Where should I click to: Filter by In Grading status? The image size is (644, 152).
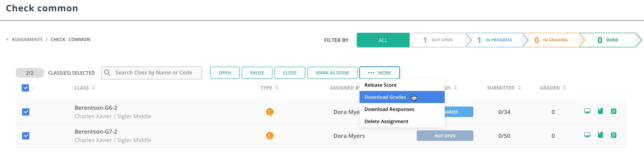[x=551, y=40]
